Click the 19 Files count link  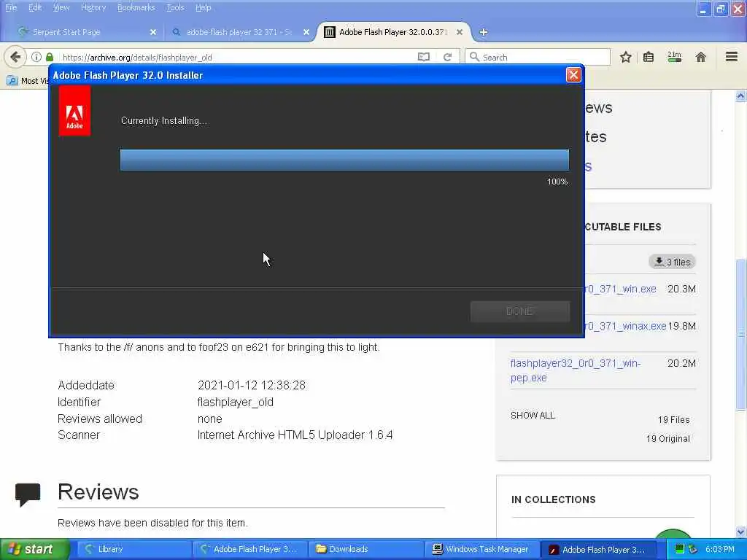point(673,419)
